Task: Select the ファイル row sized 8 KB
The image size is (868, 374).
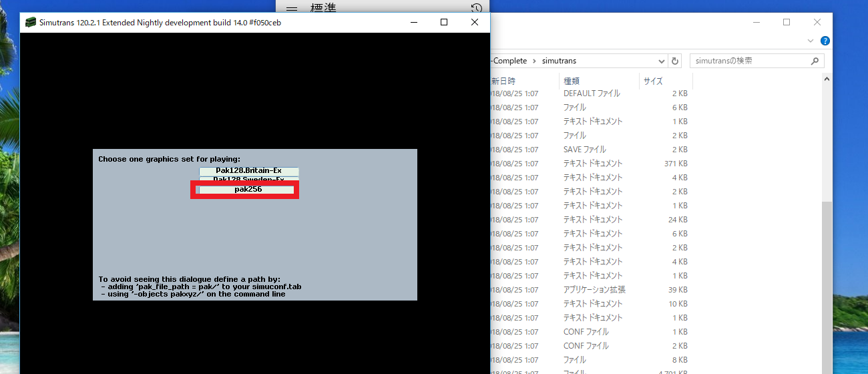Action: point(592,360)
